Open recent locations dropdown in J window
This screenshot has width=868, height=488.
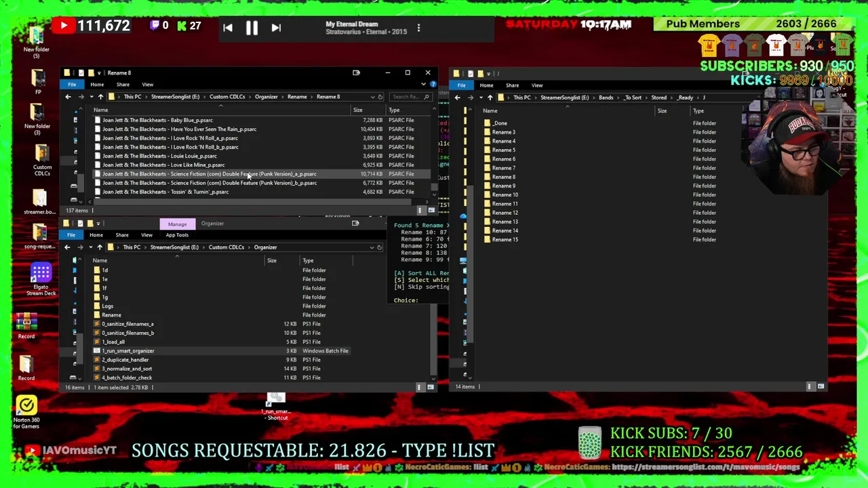[x=480, y=98]
